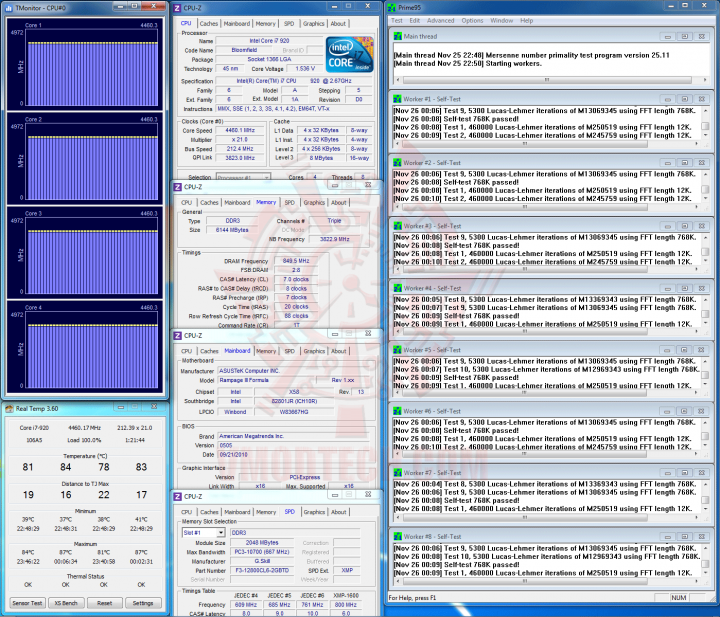Click the Worker #8 window icon

(397, 536)
